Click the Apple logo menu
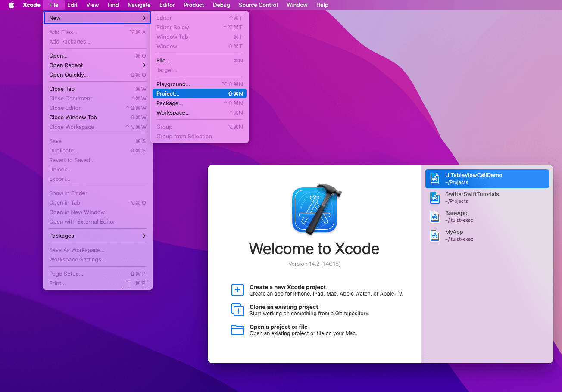Image resolution: width=562 pixels, height=392 pixels. coord(12,5)
